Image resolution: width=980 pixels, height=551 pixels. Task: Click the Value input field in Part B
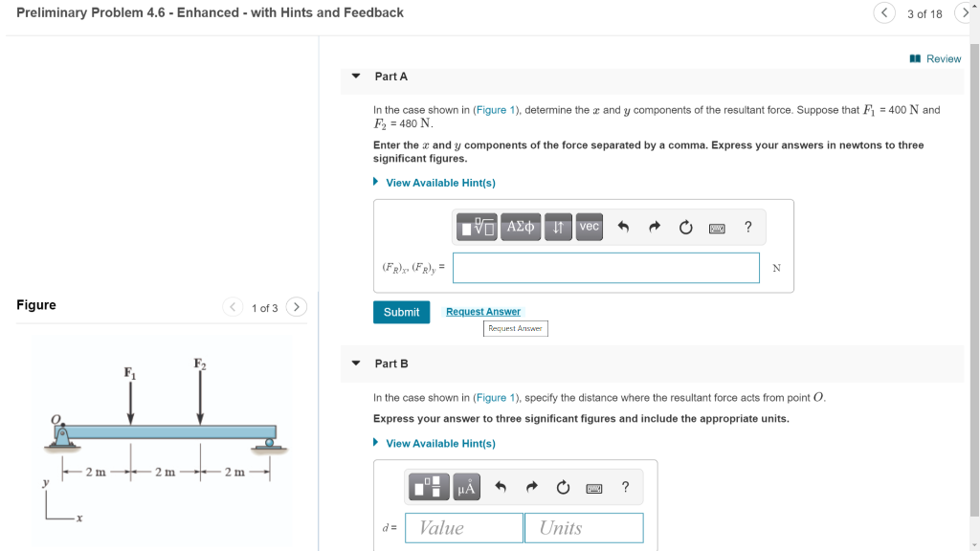point(463,527)
